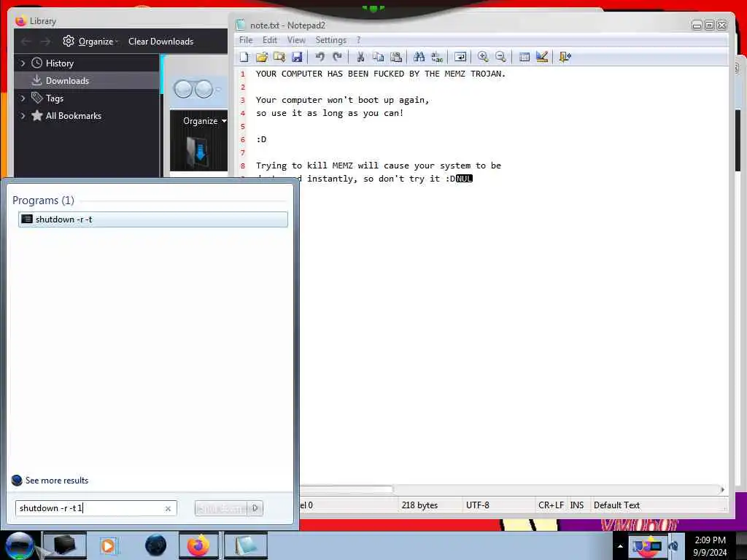This screenshot has width=747, height=560.
Task: Click the Explorer back navigation button
Action: [x=183, y=89]
